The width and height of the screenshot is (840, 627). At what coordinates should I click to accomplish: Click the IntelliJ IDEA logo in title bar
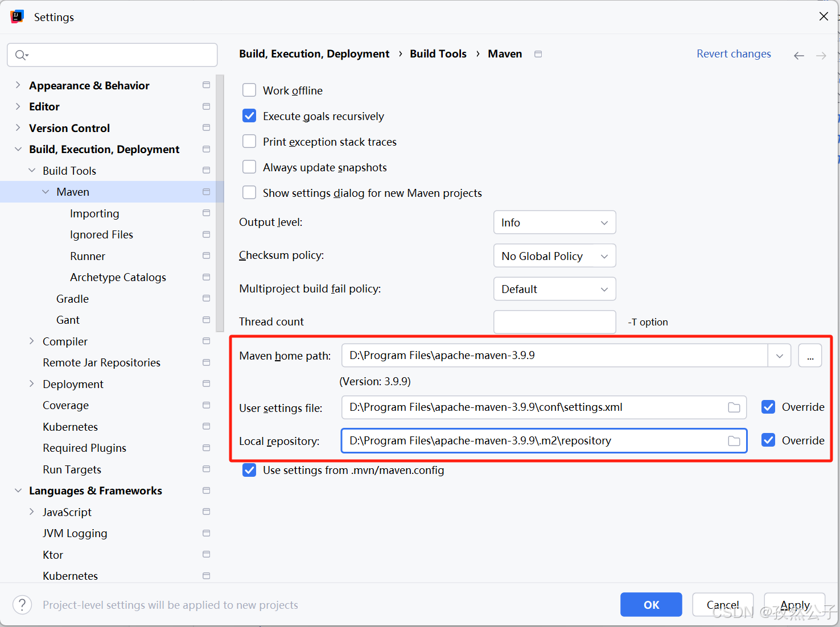[x=17, y=16]
